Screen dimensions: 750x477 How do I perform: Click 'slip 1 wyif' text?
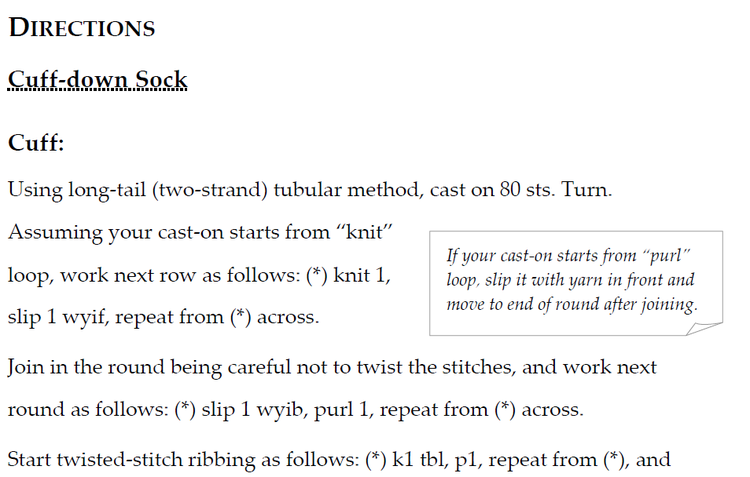click(x=58, y=317)
